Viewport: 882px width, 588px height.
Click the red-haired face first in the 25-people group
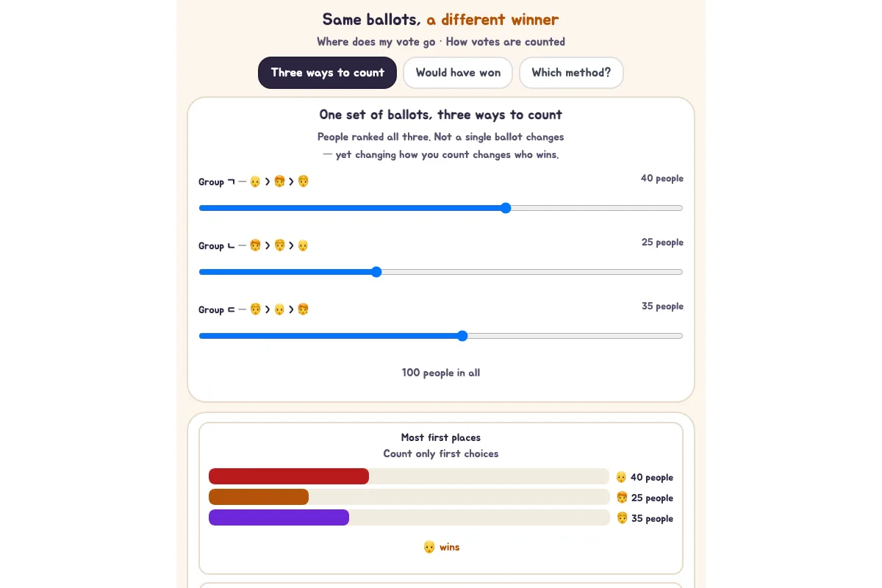255,245
